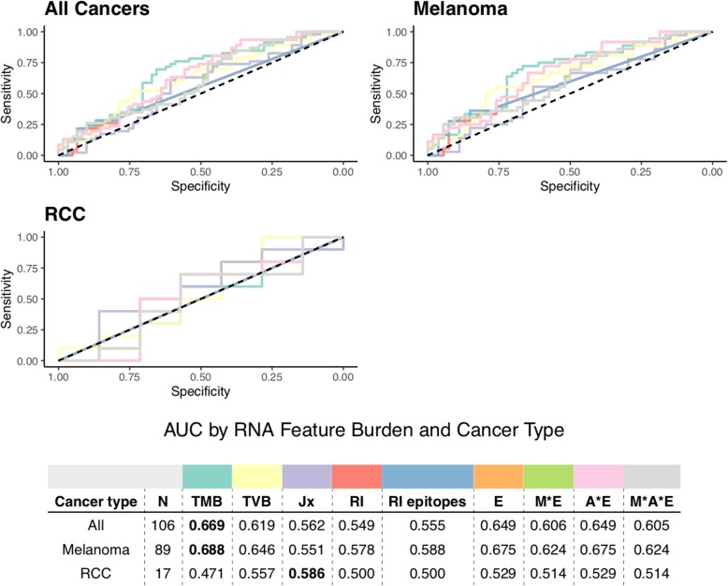
Task: Pick the purple swatch above Jx
Action: tap(305, 476)
